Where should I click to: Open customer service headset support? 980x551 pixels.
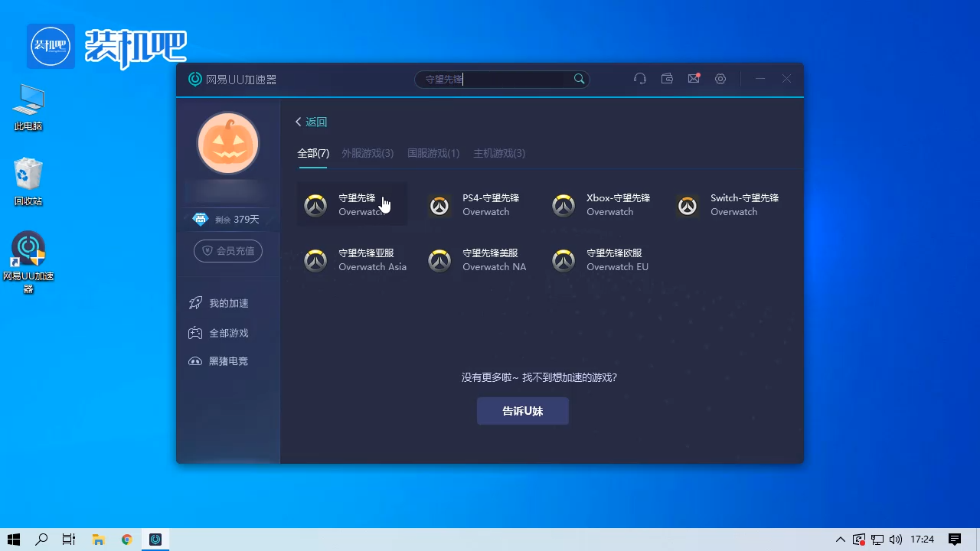pos(640,78)
